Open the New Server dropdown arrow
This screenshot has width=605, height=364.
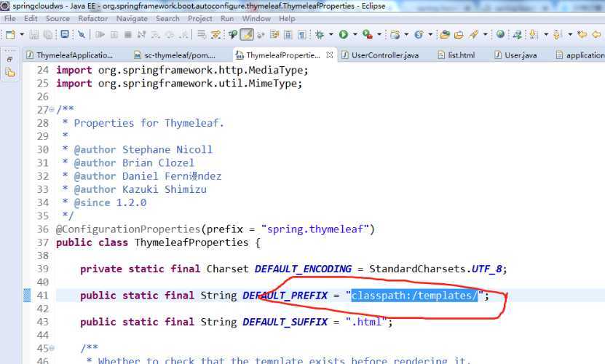pyautogui.click(x=406, y=34)
